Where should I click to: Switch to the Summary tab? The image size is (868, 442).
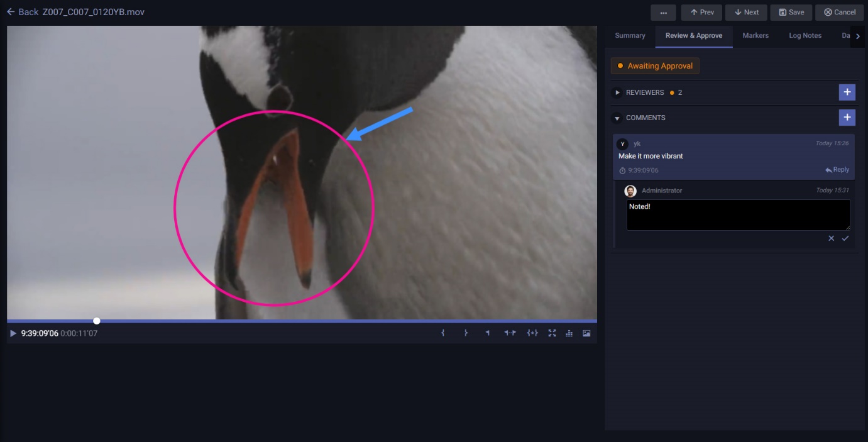pyautogui.click(x=630, y=36)
